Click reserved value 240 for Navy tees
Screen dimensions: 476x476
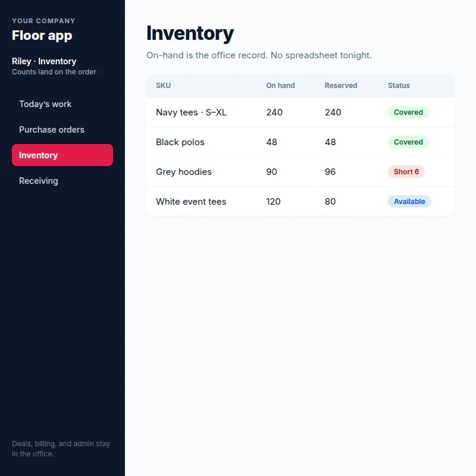pyautogui.click(x=333, y=112)
